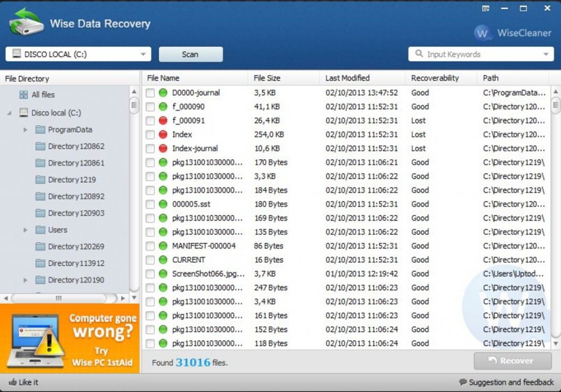Expand the Users folder
The image size is (561, 392).
pyautogui.click(x=25, y=229)
